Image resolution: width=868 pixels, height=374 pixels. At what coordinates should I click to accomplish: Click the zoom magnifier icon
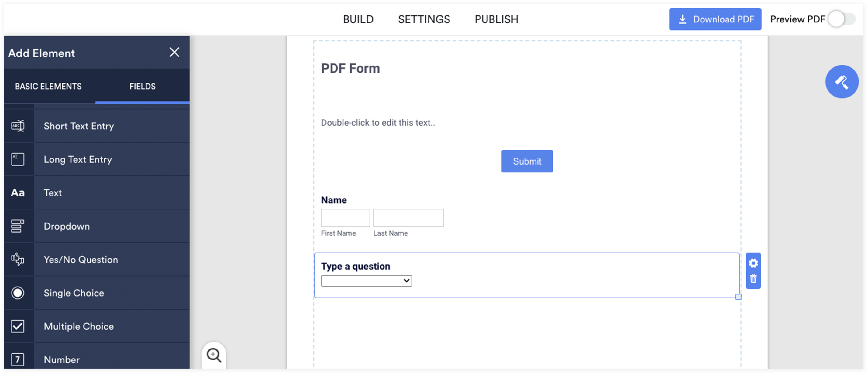214,355
